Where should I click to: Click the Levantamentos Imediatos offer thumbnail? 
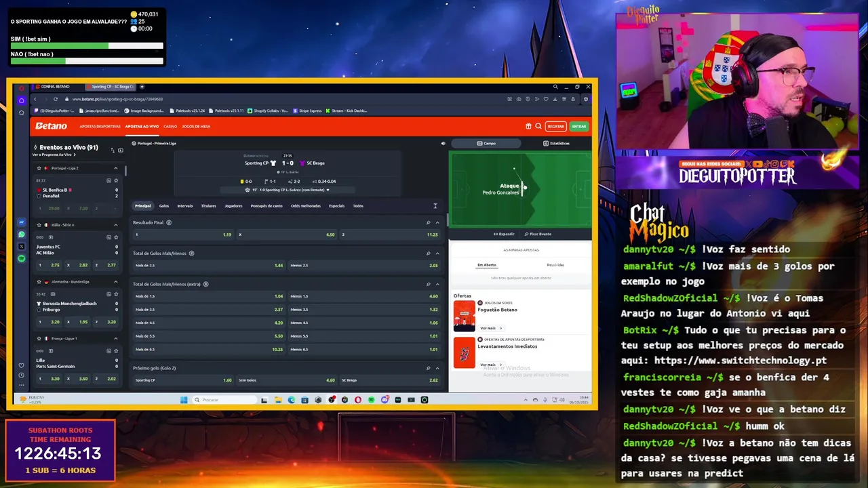(x=465, y=352)
